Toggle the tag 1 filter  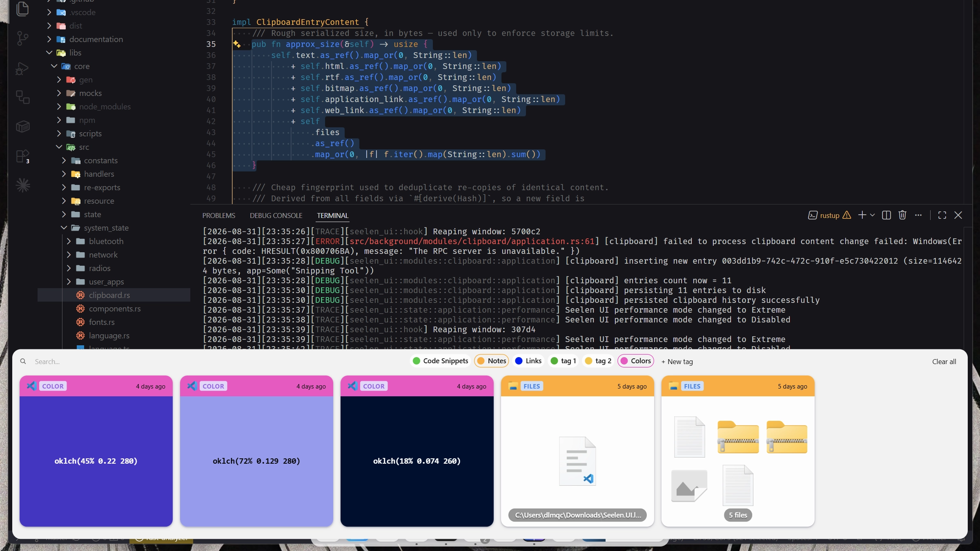pos(563,361)
